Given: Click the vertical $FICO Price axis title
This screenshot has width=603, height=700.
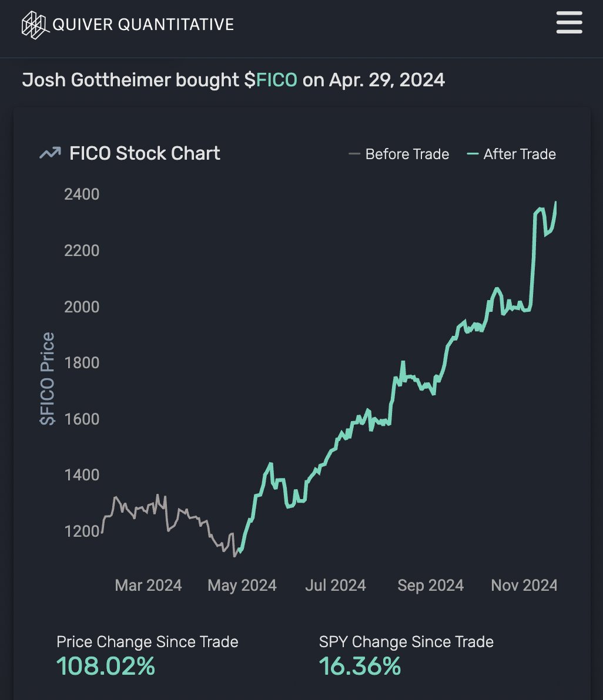Looking at the screenshot, I should point(47,379).
